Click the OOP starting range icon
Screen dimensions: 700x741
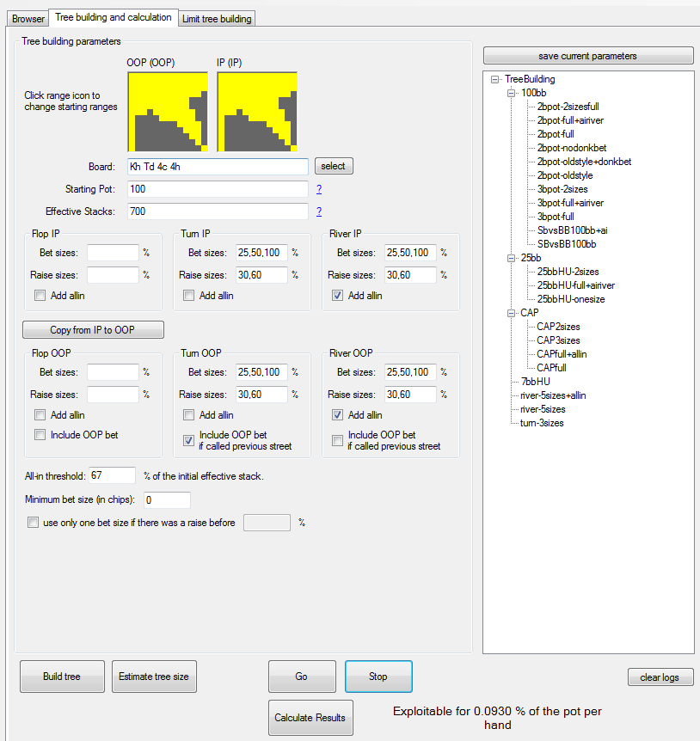[x=168, y=112]
